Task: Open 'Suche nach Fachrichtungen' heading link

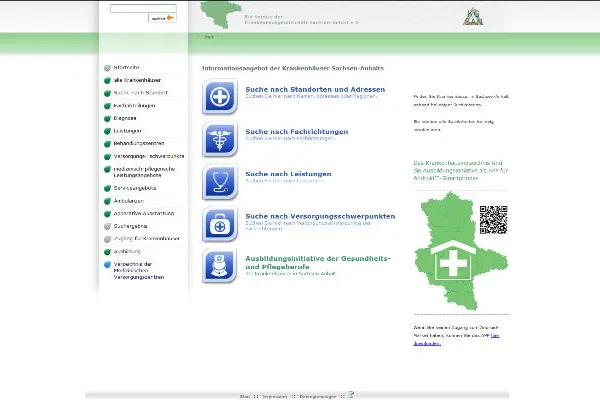Action: 297,132
